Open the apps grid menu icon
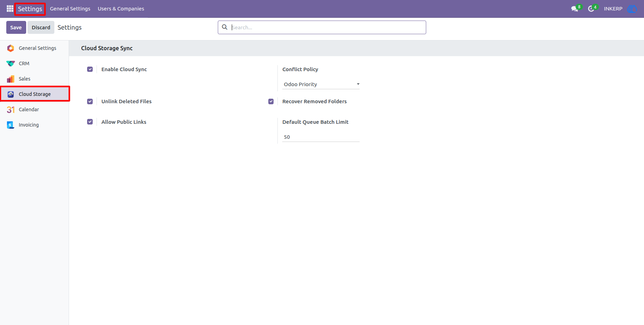This screenshot has width=644, height=325. [10, 9]
